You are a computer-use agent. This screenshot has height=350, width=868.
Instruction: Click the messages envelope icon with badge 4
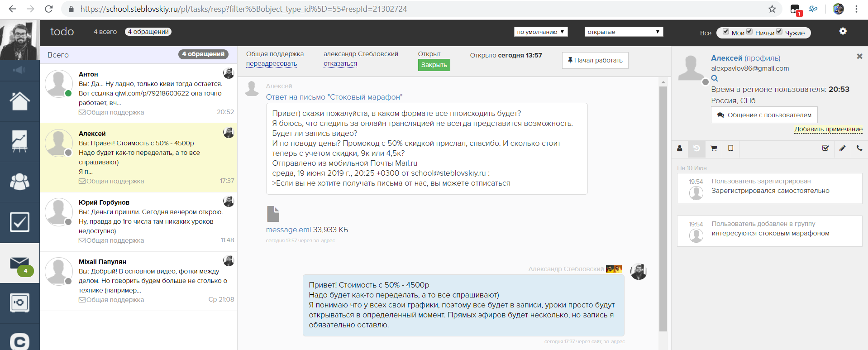click(x=19, y=264)
